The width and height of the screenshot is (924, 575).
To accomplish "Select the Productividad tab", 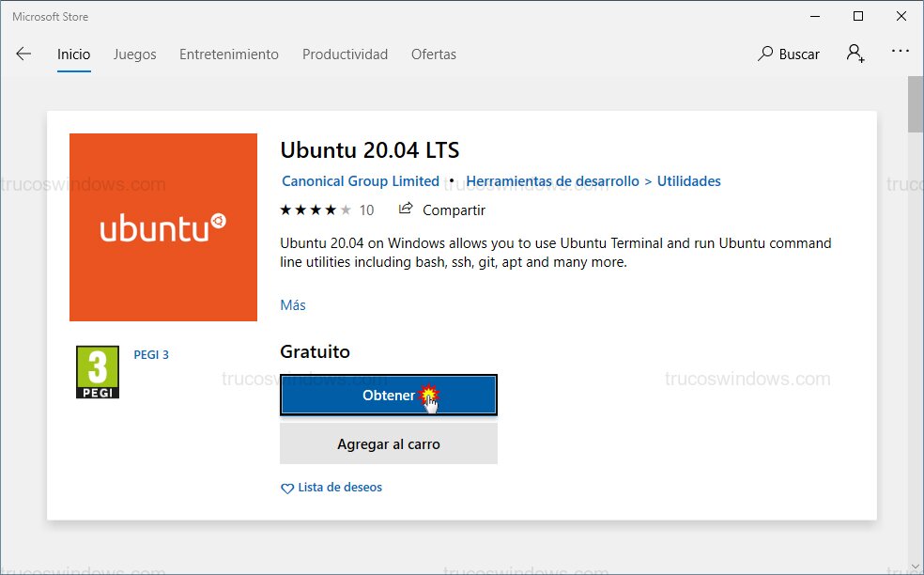I will point(345,54).
